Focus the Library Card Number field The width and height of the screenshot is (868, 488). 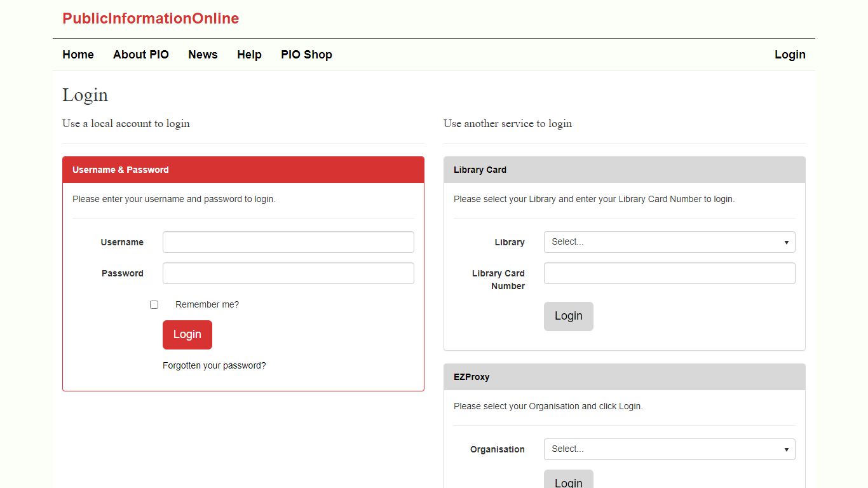pyautogui.click(x=670, y=273)
